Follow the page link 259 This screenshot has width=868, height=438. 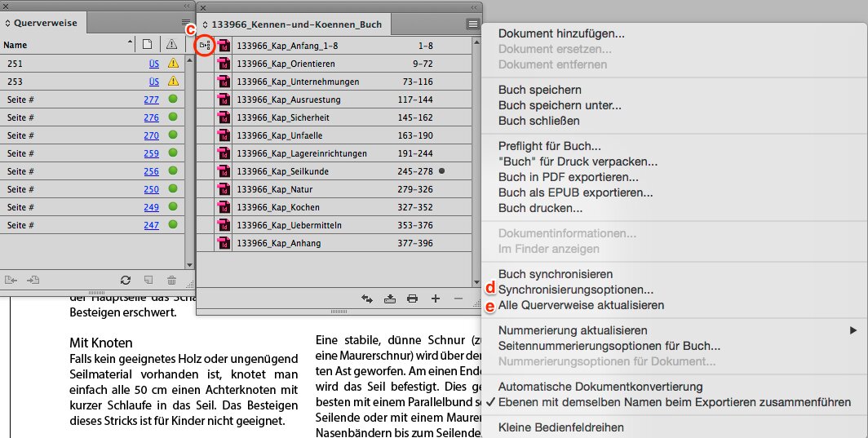click(151, 153)
